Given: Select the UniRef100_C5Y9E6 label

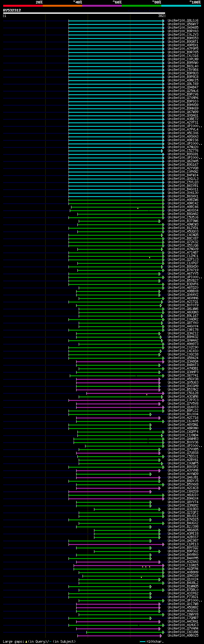Looking at the screenshot, I should pyautogui.click(x=183, y=70).
